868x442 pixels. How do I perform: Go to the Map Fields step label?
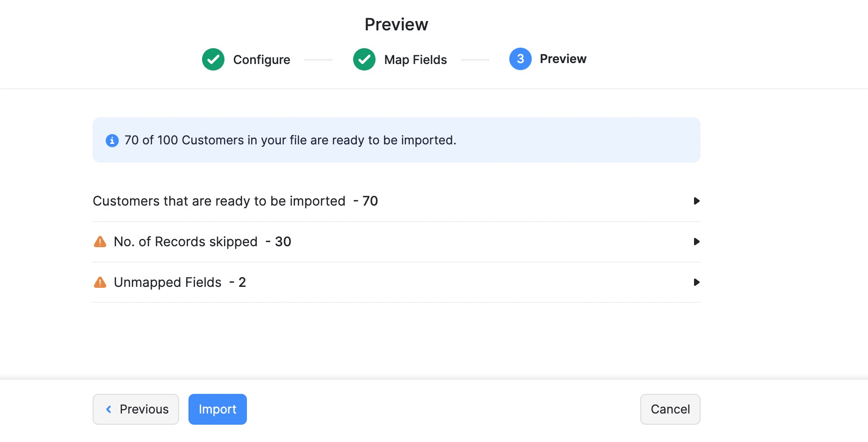click(415, 60)
